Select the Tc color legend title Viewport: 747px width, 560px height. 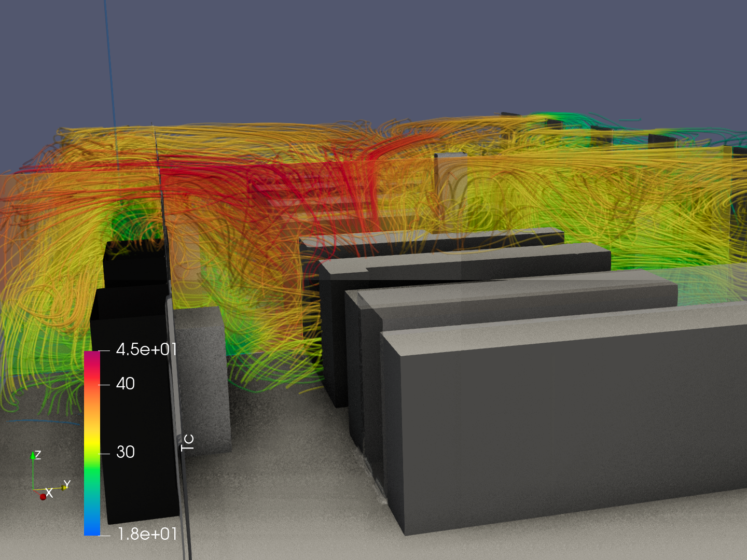[187, 442]
